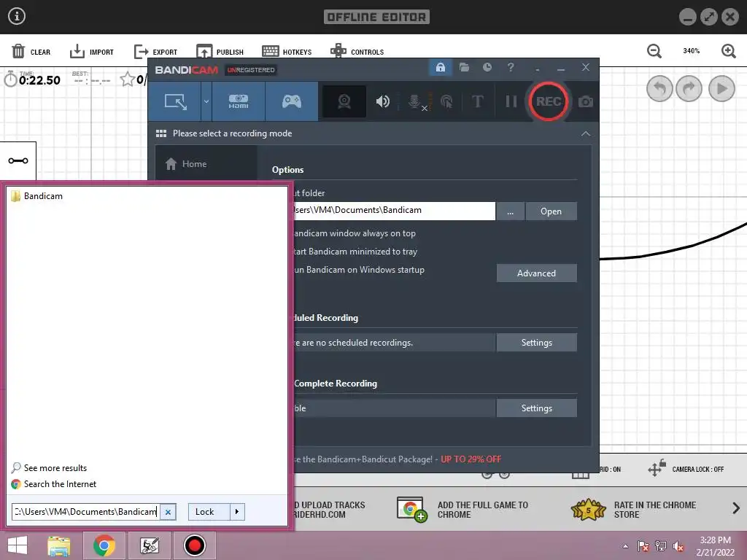Take a screenshot with the camera icon

pyautogui.click(x=586, y=101)
